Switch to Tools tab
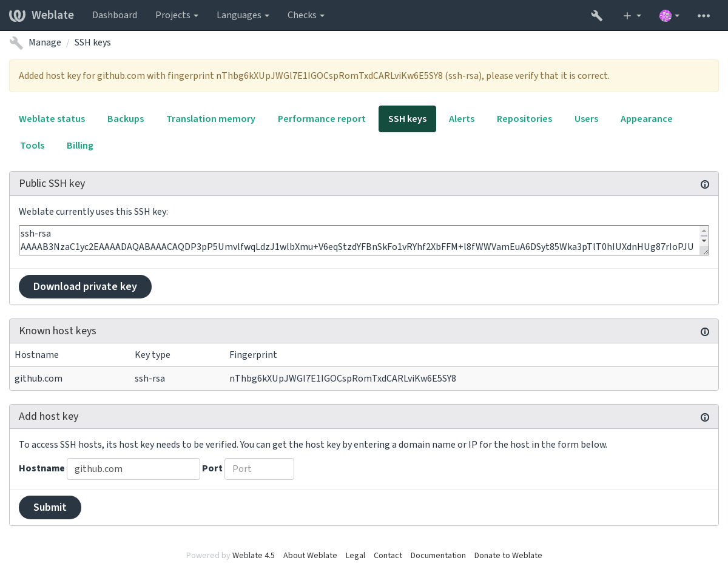The height and width of the screenshot is (566, 728). coord(32,146)
